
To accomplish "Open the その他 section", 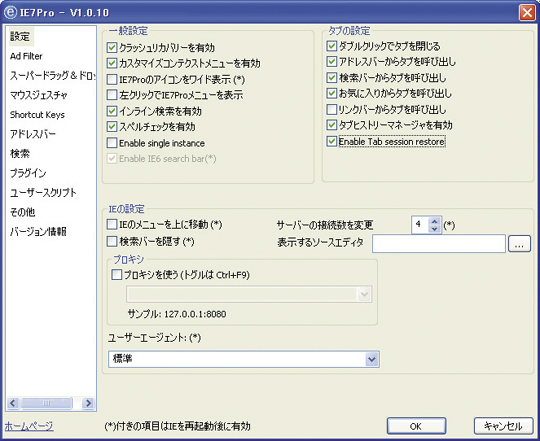I will (x=22, y=212).
